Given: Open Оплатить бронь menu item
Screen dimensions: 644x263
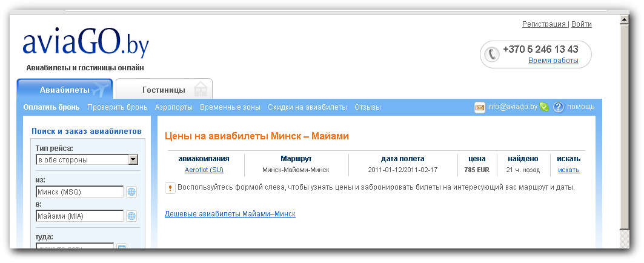Looking at the screenshot, I should 51,107.
